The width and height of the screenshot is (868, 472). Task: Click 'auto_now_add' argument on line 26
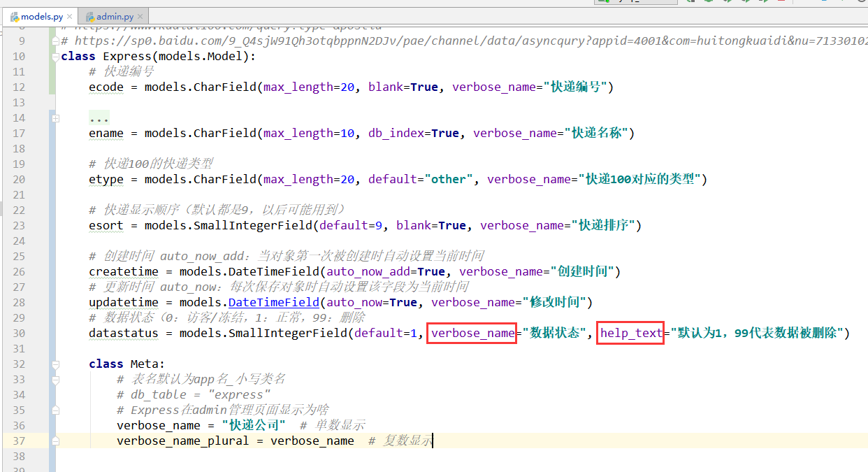(368, 271)
